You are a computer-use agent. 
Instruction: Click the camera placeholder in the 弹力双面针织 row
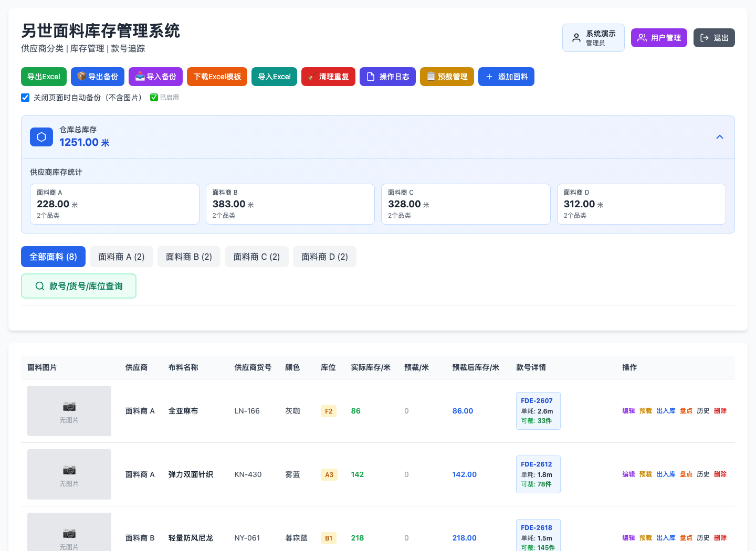(x=69, y=474)
